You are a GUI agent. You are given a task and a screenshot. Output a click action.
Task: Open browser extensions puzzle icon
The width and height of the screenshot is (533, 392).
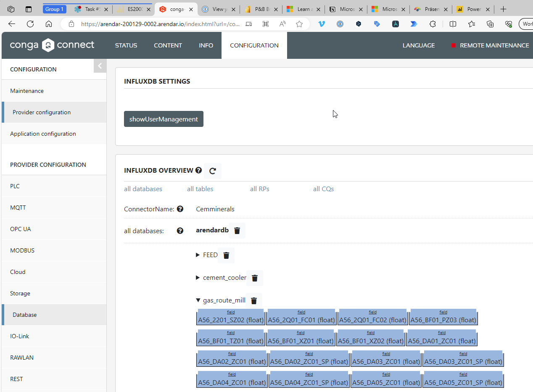point(433,24)
